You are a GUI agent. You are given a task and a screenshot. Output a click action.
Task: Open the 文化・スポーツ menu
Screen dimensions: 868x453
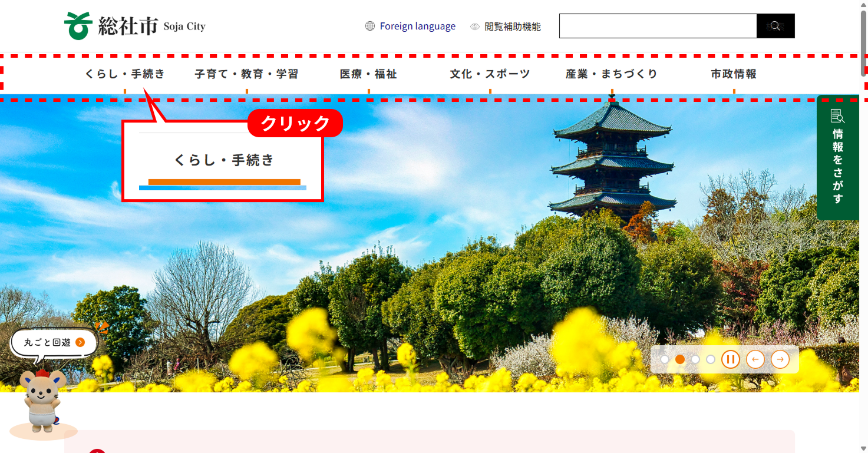click(490, 74)
